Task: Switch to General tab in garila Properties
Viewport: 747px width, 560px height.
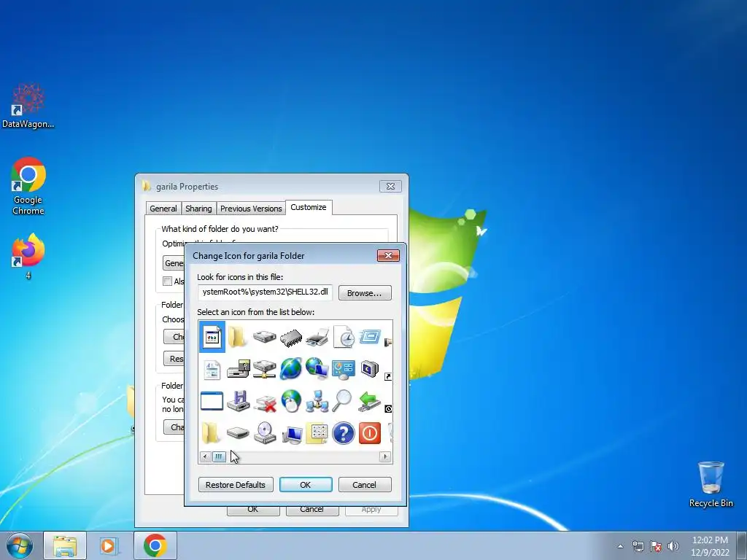Action: 163,209
